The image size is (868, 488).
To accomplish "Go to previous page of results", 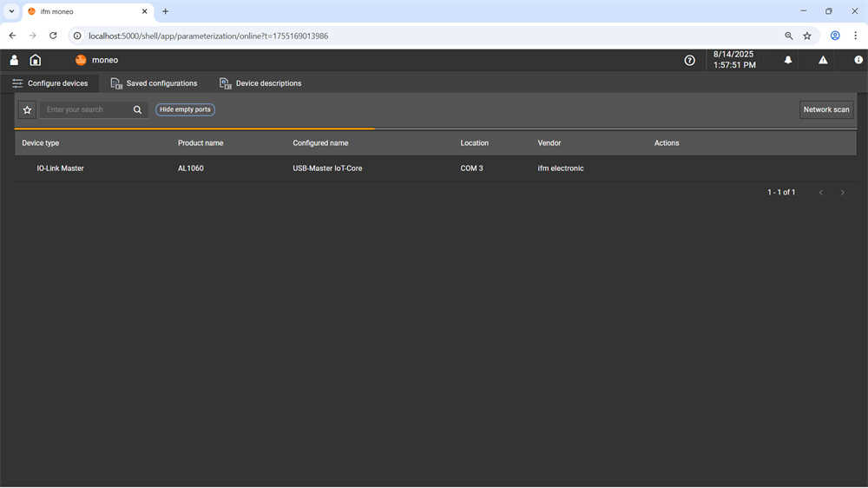I will 821,192.
